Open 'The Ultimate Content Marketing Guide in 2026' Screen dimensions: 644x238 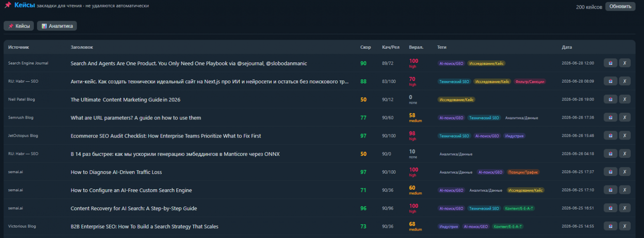click(125, 100)
